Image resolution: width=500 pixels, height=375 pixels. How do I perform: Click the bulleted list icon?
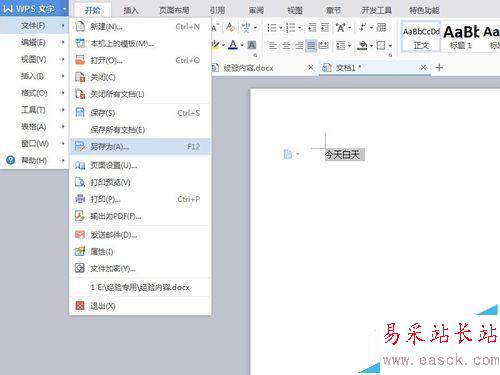[272, 28]
